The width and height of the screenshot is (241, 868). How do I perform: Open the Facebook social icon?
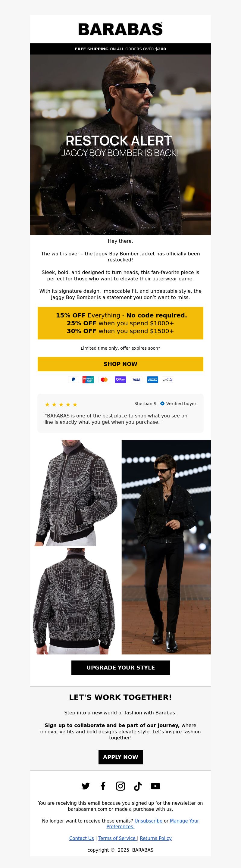click(x=103, y=786)
